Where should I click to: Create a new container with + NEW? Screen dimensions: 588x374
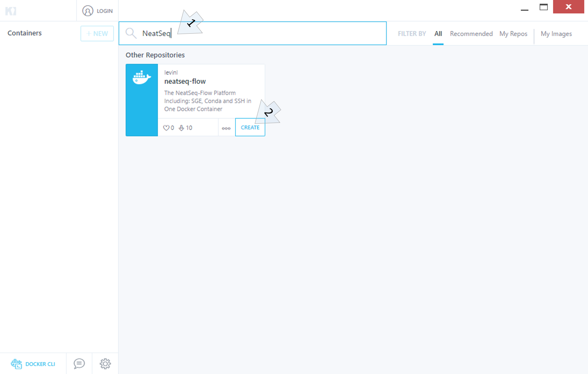click(97, 34)
